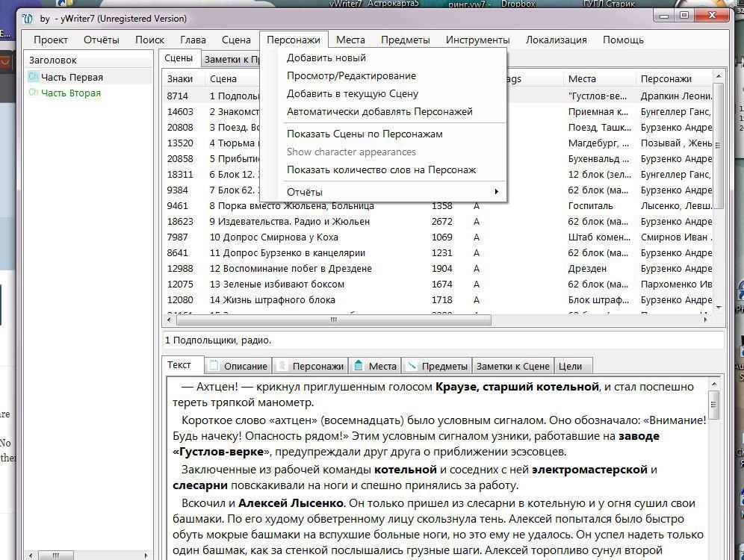The width and height of the screenshot is (744, 560).
Task: Select the Предметы tab below scene list
Action: [437, 366]
